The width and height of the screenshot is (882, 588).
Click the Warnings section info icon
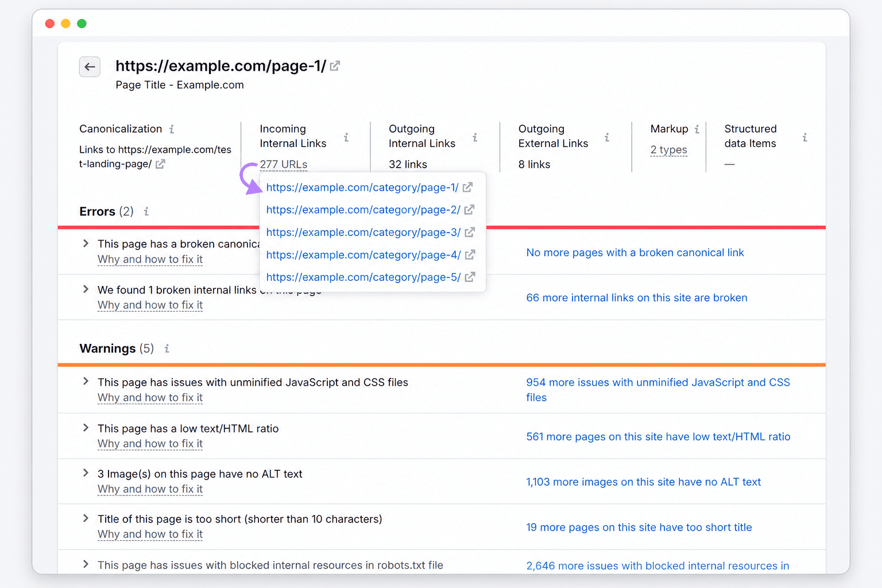click(x=167, y=349)
